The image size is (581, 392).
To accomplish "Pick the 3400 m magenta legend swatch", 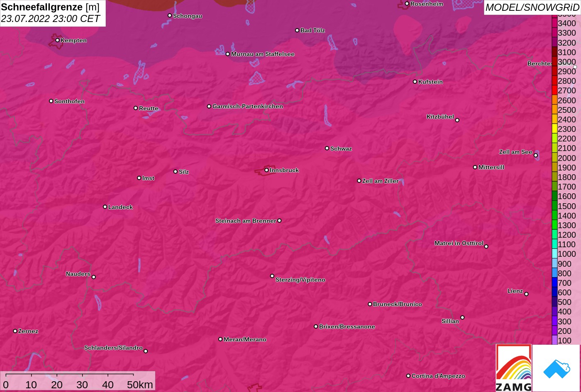I will 554,23.
